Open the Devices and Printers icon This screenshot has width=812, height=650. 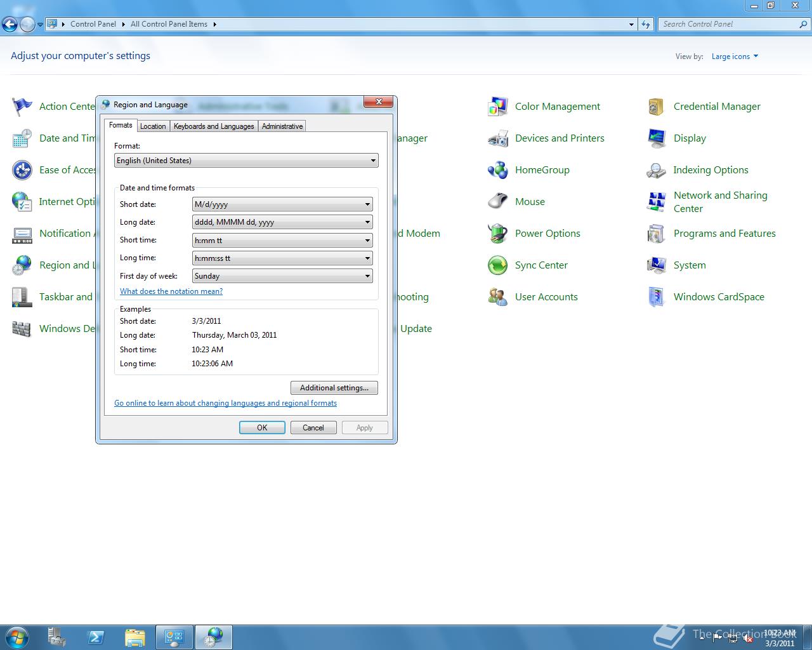498,138
